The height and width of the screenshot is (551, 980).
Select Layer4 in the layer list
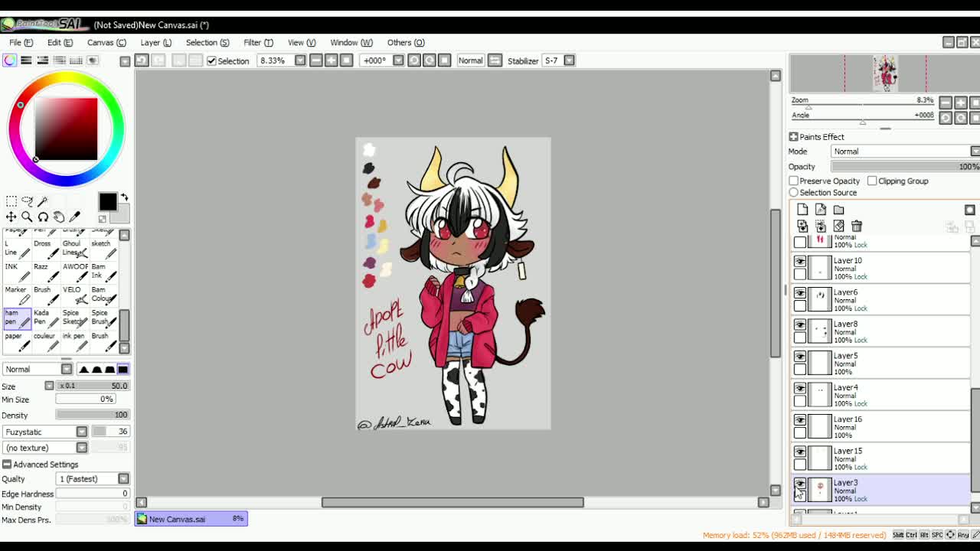tap(880, 395)
